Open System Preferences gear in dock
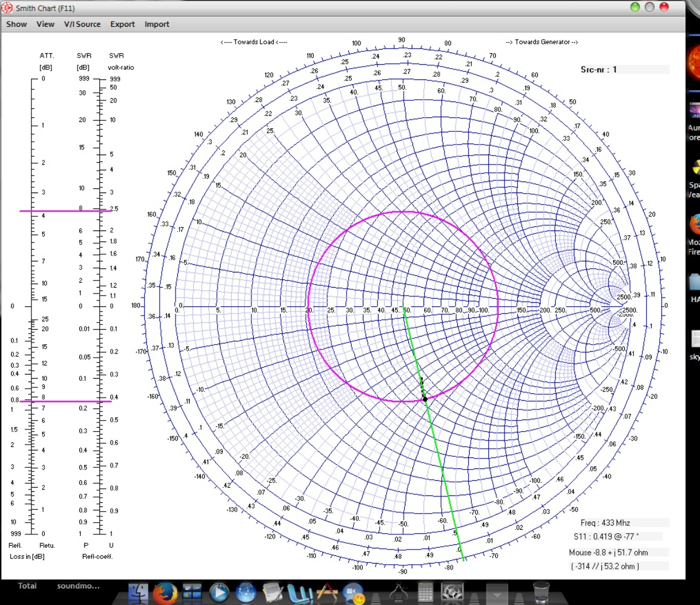 452,593
